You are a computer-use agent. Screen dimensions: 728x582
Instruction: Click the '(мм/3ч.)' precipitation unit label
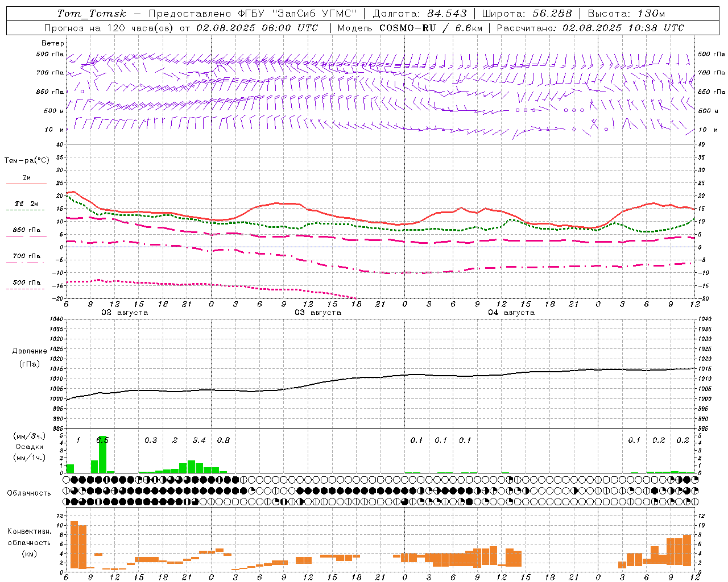pos(29,436)
